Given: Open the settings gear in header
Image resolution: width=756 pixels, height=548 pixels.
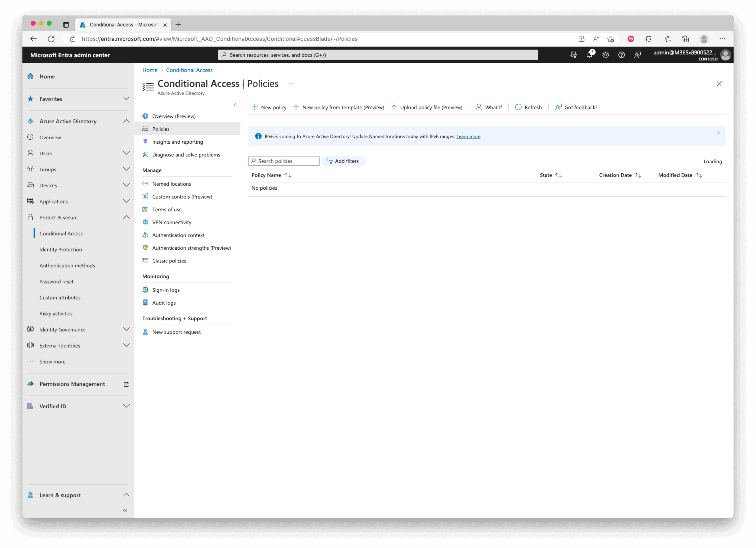Looking at the screenshot, I should (605, 55).
